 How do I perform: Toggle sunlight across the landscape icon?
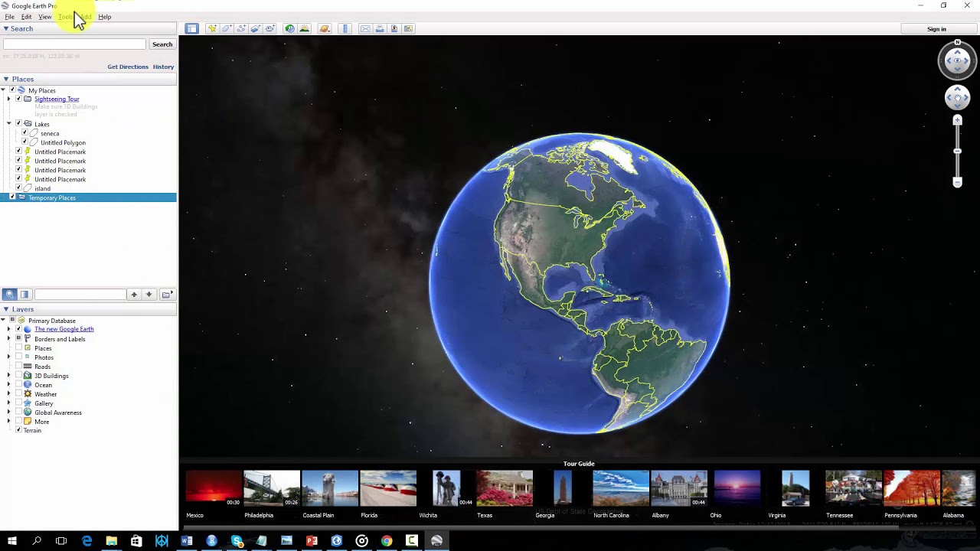[304, 29]
